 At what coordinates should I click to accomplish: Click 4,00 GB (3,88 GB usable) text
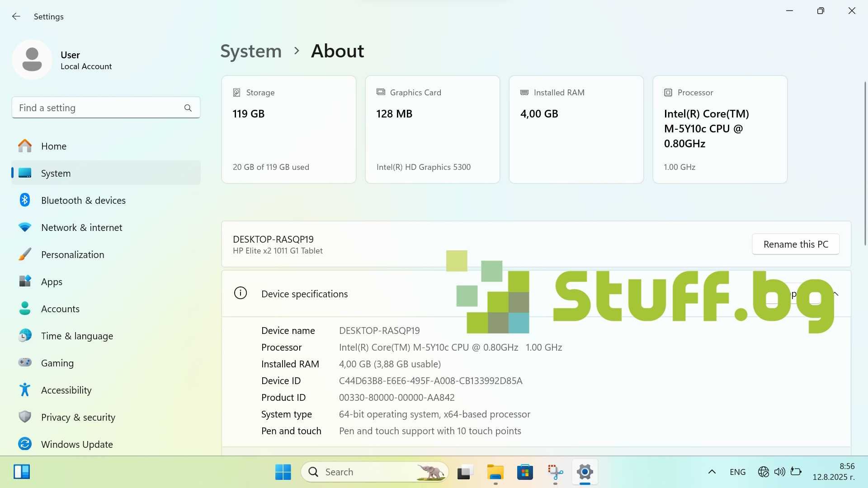click(390, 364)
